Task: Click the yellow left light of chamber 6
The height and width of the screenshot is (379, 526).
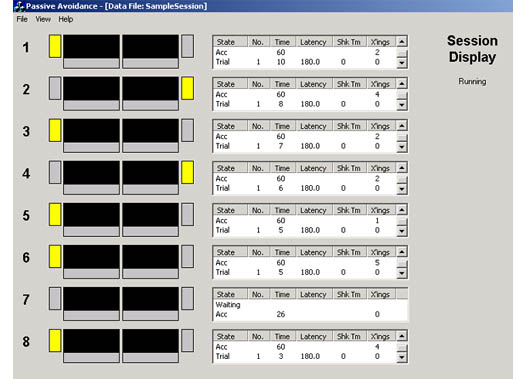Action: 55,257
